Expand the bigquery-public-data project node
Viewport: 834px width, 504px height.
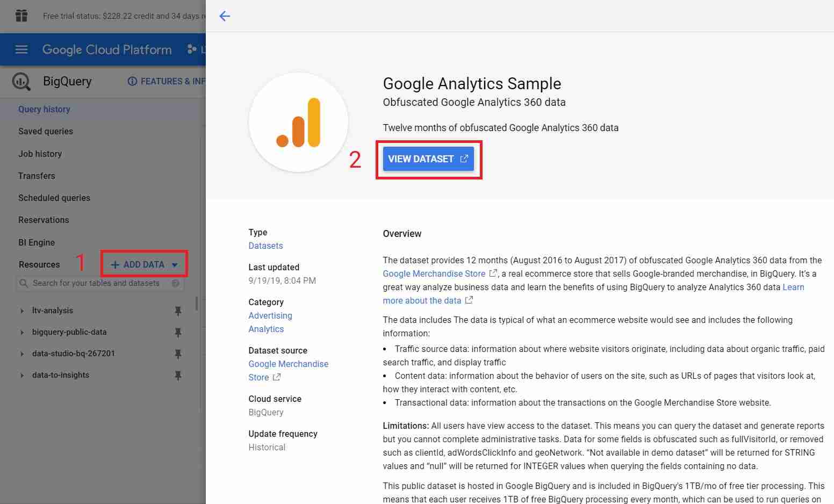pos(21,333)
